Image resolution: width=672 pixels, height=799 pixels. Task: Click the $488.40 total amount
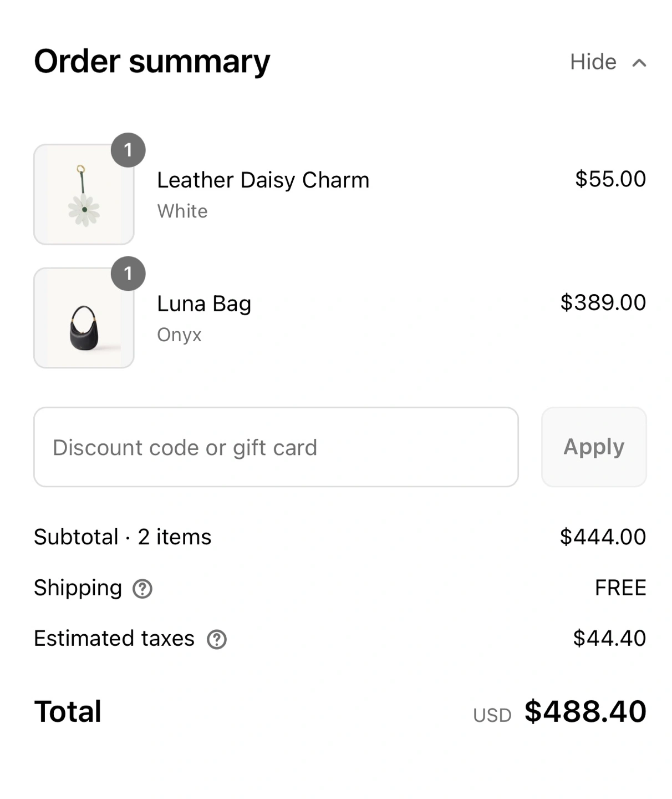[x=585, y=711]
